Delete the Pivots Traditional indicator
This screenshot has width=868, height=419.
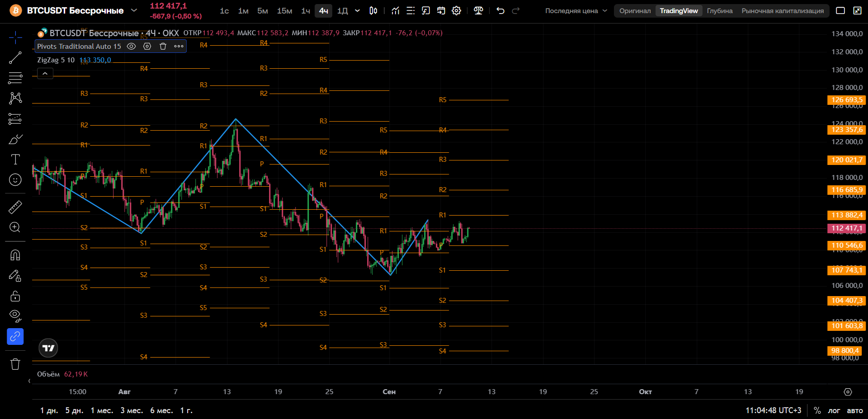(163, 46)
